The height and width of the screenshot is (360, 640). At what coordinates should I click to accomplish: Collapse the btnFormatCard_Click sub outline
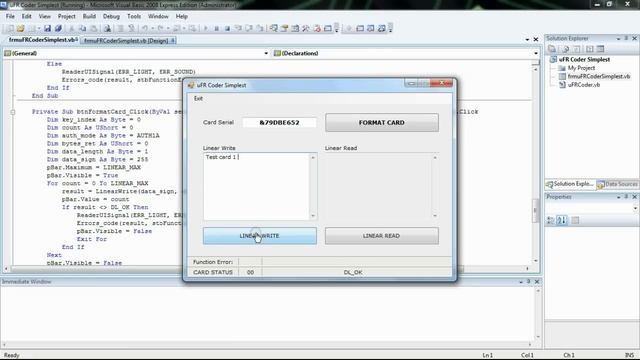point(13,112)
